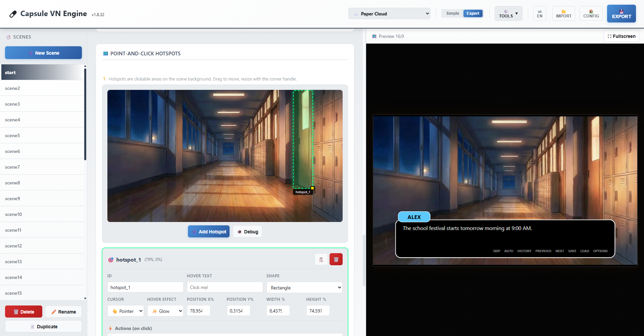The width and height of the screenshot is (644, 336).
Task: Click the Hover Text input field
Action: pos(225,287)
